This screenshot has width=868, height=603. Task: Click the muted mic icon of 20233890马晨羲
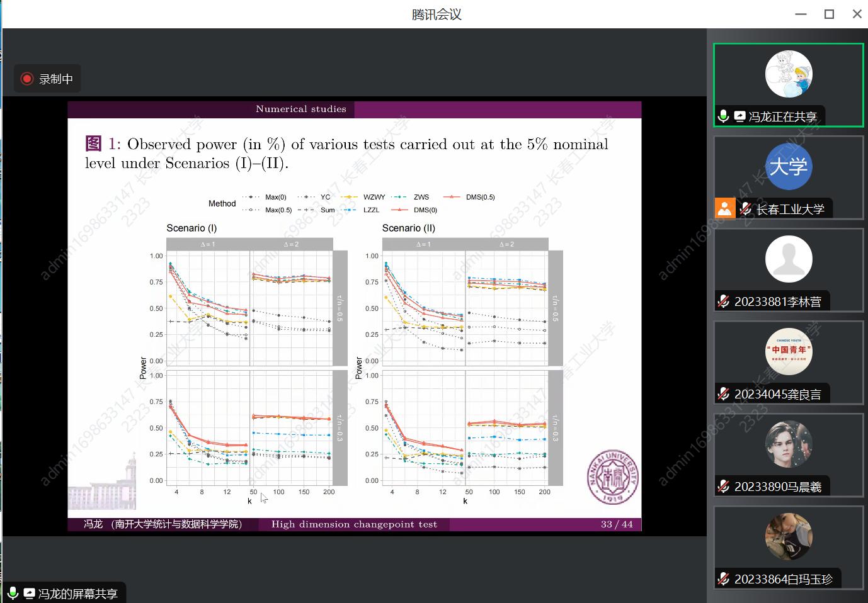(724, 487)
